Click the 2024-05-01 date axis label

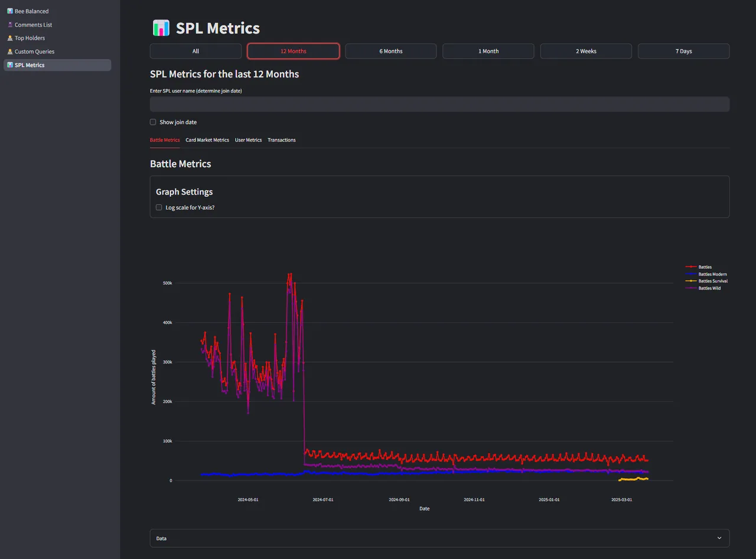coord(248,500)
